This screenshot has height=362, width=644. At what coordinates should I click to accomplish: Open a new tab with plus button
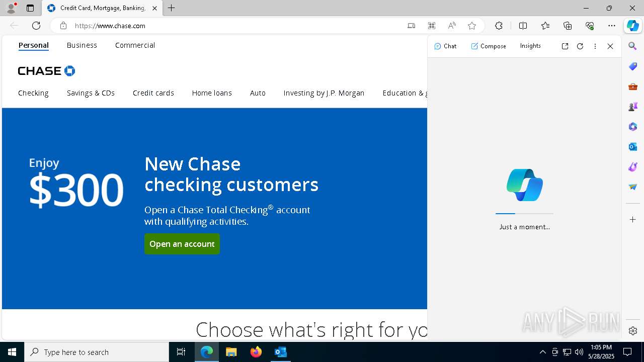click(x=172, y=8)
